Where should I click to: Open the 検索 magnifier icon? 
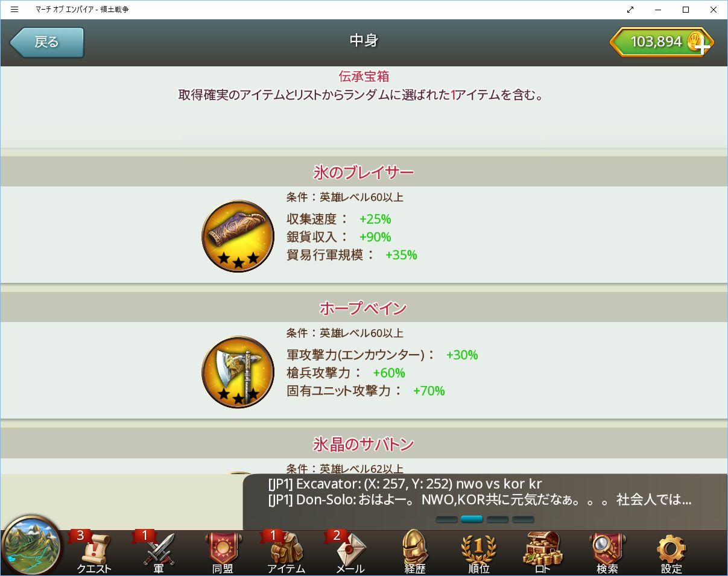(x=607, y=552)
